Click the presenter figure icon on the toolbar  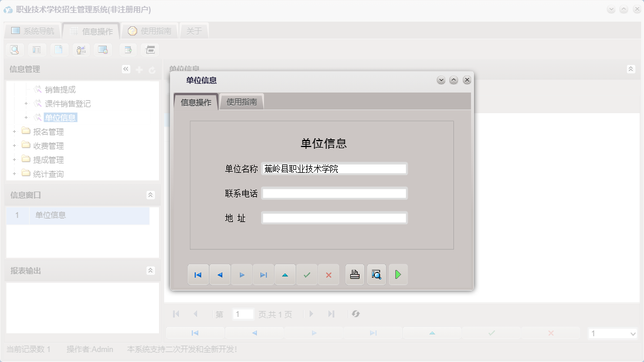tap(81, 50)
